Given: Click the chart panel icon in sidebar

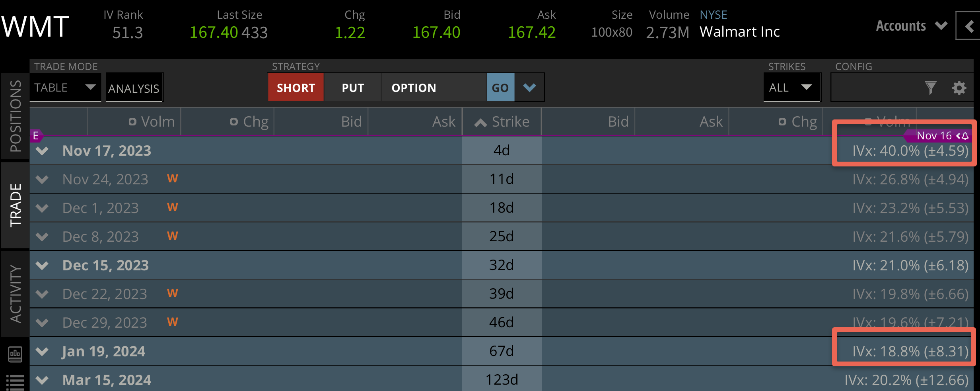Looking at the screenshot, I should coord(15,354).
